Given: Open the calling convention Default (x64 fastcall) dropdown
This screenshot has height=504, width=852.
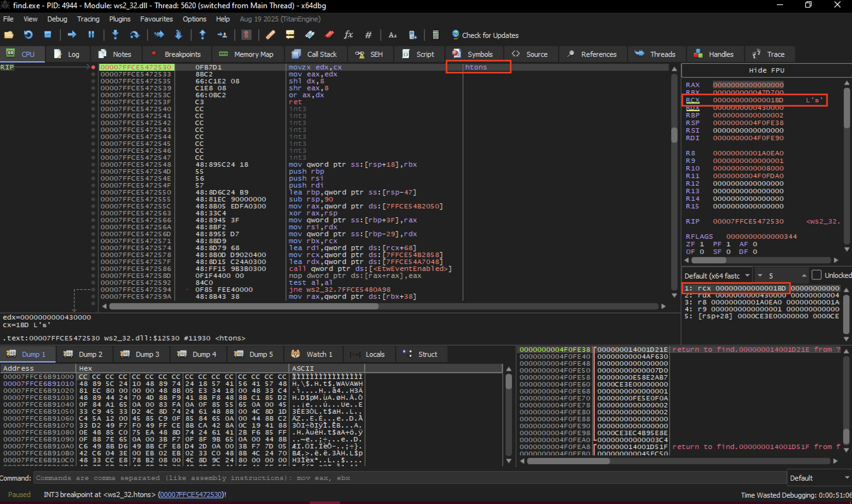Looking at the screenshot, I should [717, 275].
